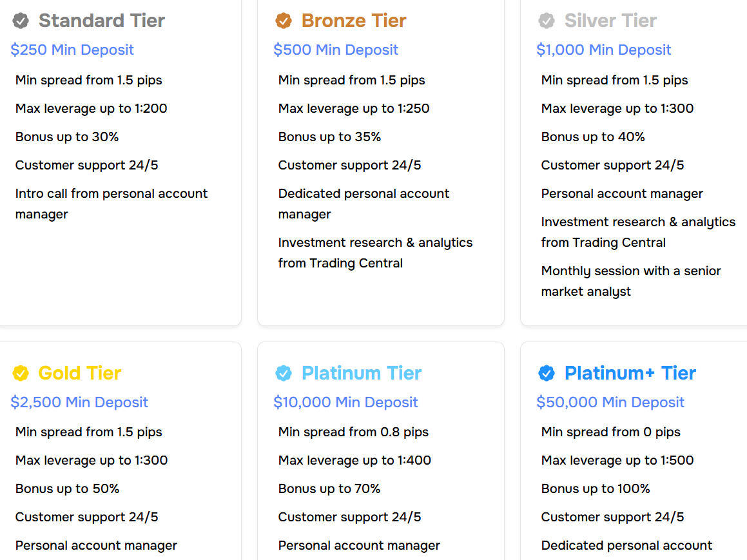Click the $1,000 Min Deposit label
Viewport: 747px width, 560px height.
click(x=604, y=50)
